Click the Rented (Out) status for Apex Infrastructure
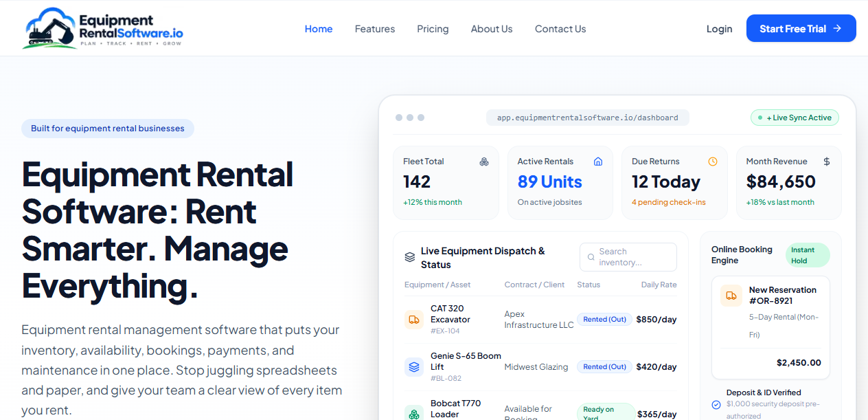This screenshot has height=420, width=868. (604, 320)
